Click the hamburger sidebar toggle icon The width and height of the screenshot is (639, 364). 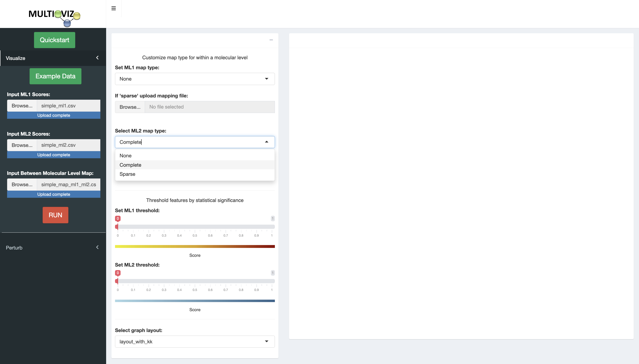coord(113,8)
